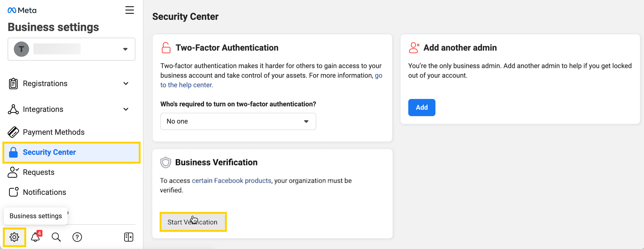
Task: Open the 'certain Facebook products' link
Action: coord(231,181)
